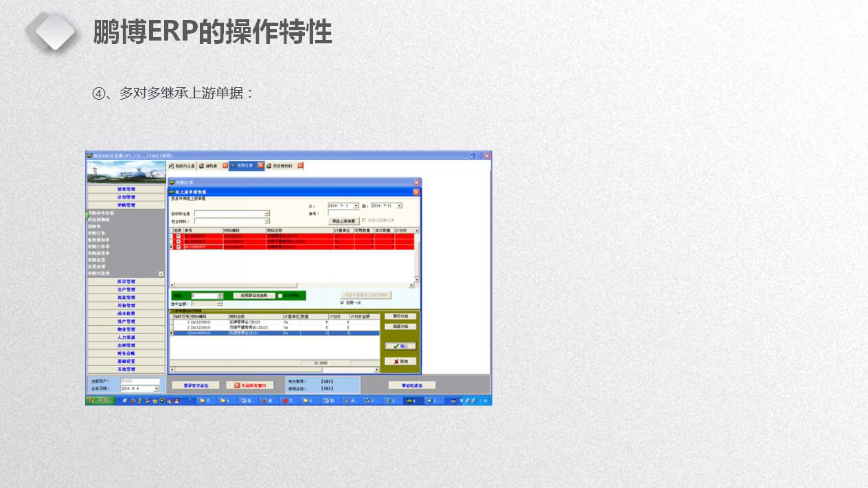Open the business date dropdown showing 2014-5-4

coord(156,388)
